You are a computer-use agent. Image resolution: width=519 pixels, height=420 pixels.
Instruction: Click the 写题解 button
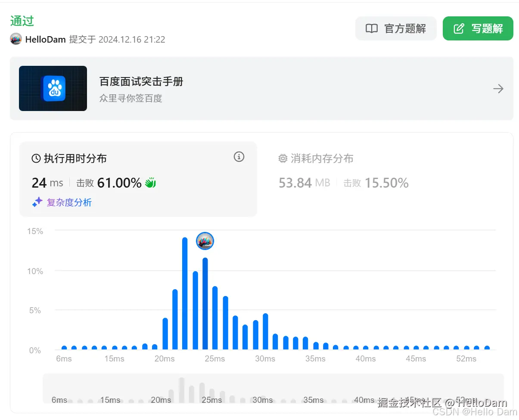(478, 28)
